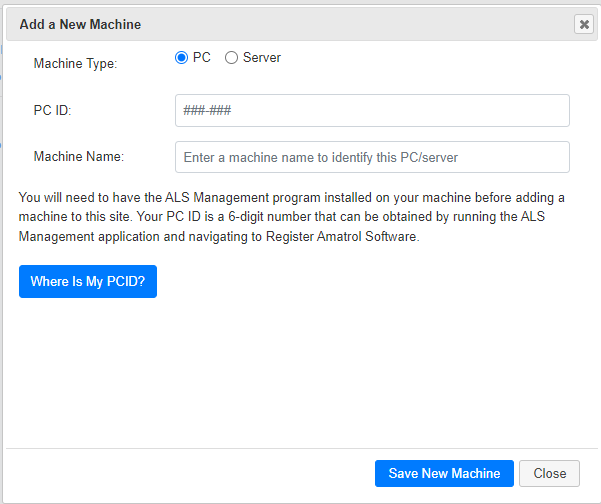Click the "PC" option label text
Viewport: 601px width, 504px height.
click(x=202, y=57)
